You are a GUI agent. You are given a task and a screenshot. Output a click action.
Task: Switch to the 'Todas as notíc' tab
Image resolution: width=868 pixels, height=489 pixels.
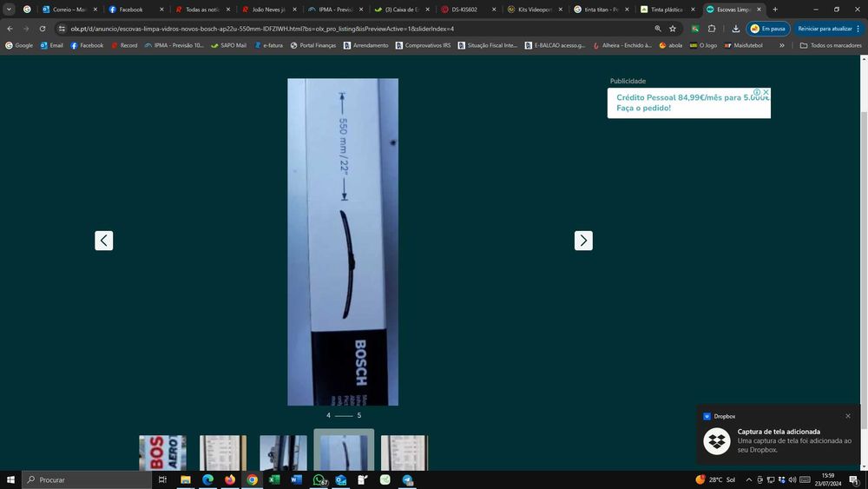(202, 10)
